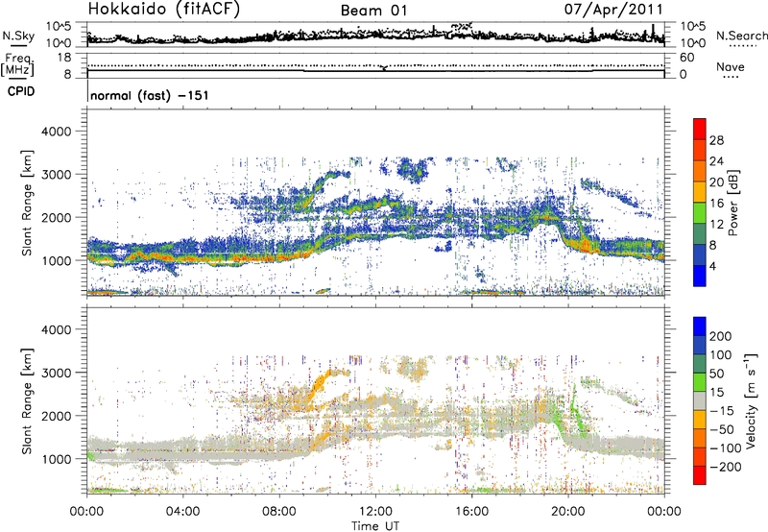Click the yellow band of power colorbar

tap(700, 192)
